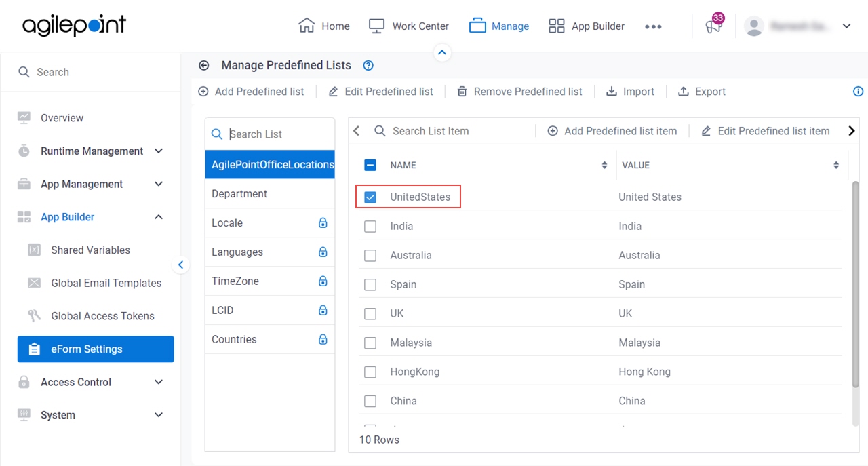Click the Manage briefcase icon
This screenshot has width=868, height=466.
tap(477, 26)
